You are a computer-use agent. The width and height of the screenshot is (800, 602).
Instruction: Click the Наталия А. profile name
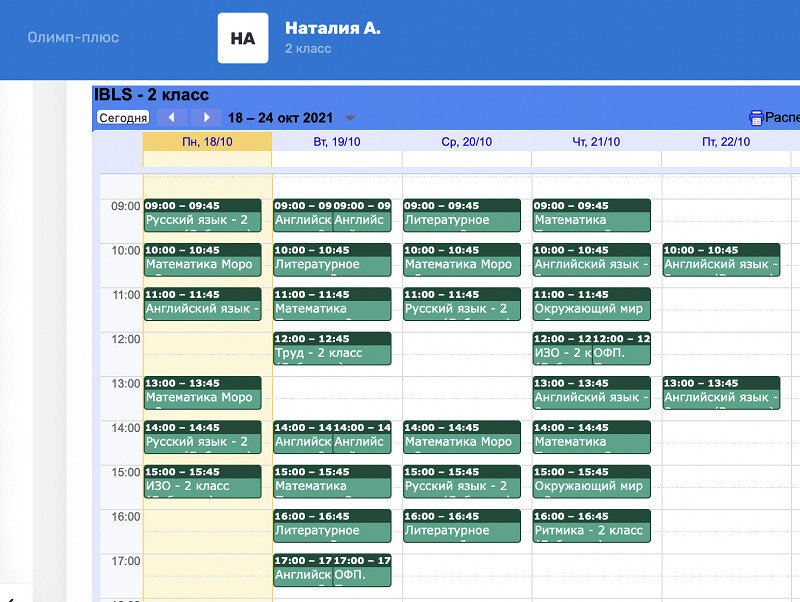[x=333, y=28]
